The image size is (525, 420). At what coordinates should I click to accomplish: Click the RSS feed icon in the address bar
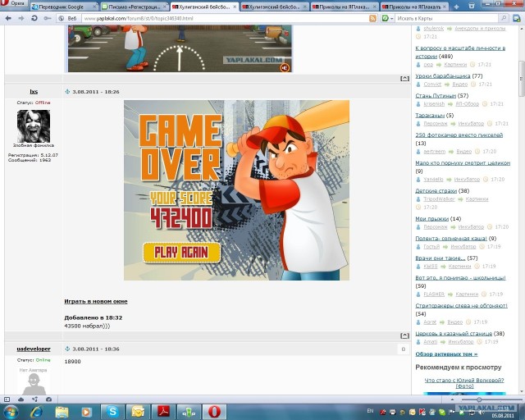point(372,18)
